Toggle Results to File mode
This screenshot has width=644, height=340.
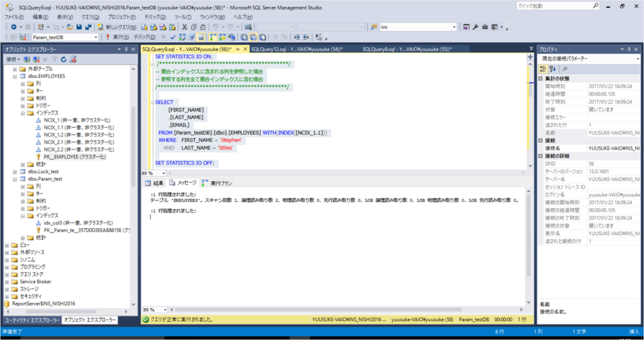tap(262, 37)
